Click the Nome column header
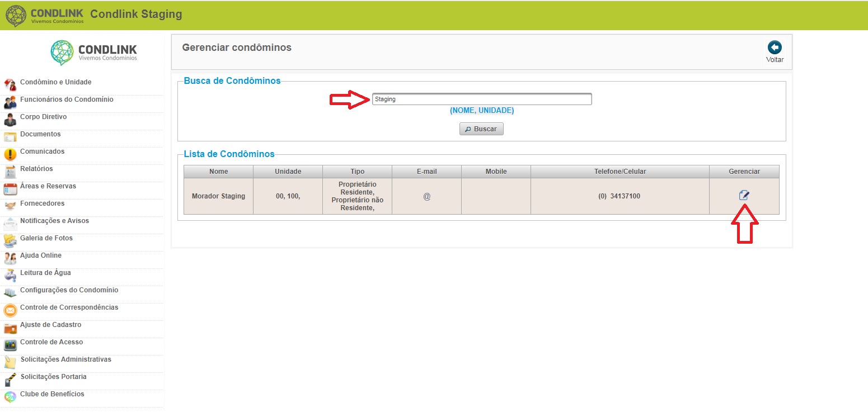The height and width of the screenshot is (417, 868). tap(219, 172)
